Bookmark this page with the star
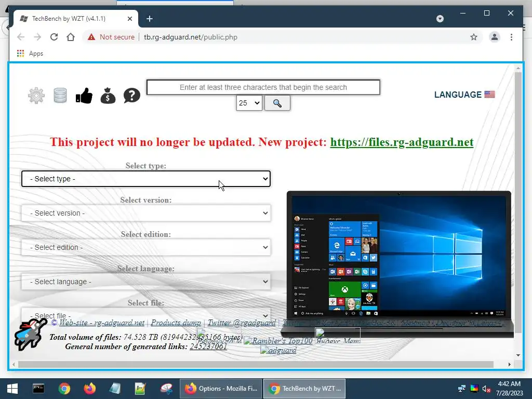Screen dimensions: 532x399 (474, 37)
